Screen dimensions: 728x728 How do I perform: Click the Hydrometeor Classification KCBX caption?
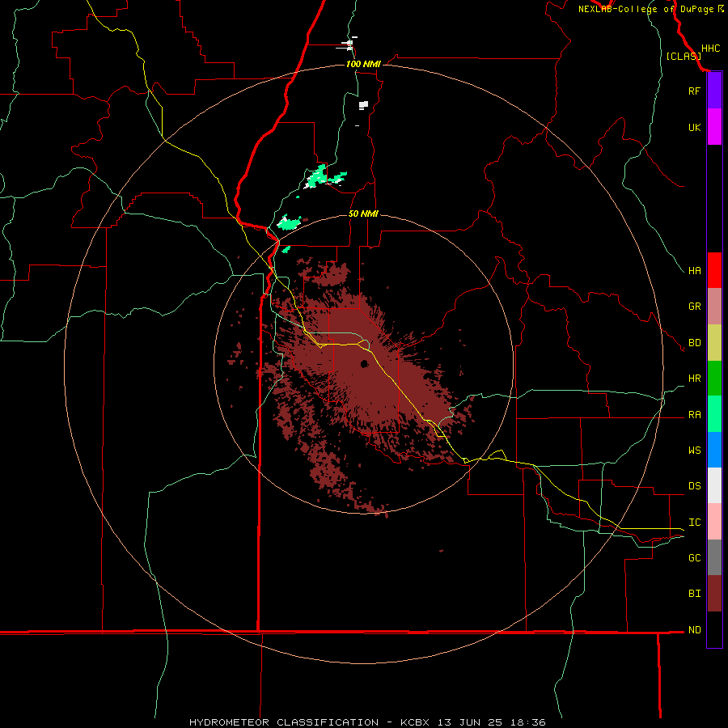click(x=366, y=722)
